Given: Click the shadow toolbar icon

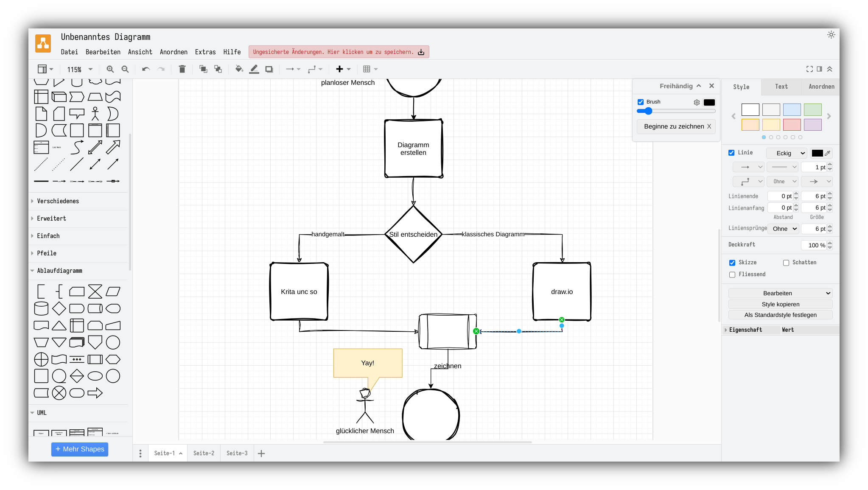Looking at the screenshot, I should [269, 69].
